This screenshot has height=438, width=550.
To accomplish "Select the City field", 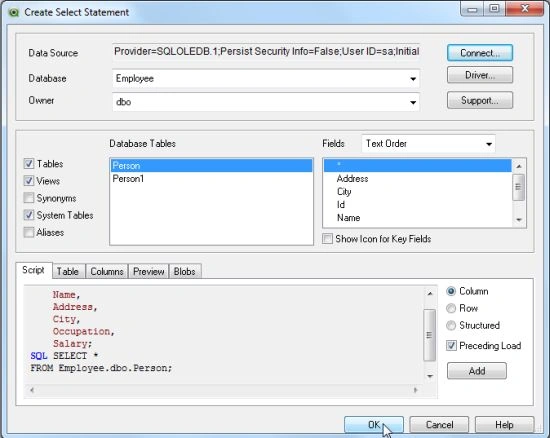I will coord(417,192).
